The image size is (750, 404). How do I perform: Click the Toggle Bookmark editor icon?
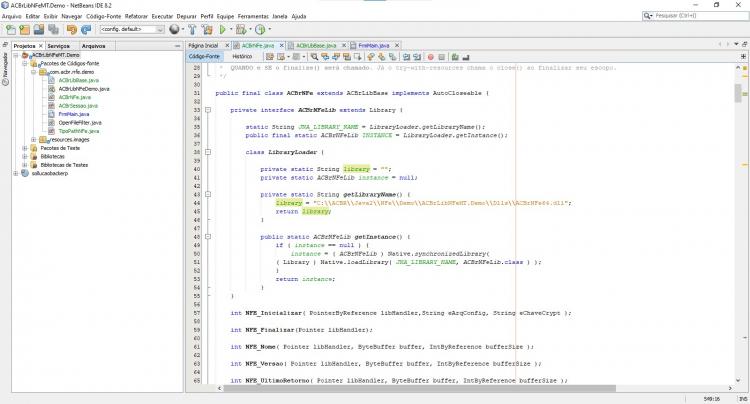coord(392,56)
